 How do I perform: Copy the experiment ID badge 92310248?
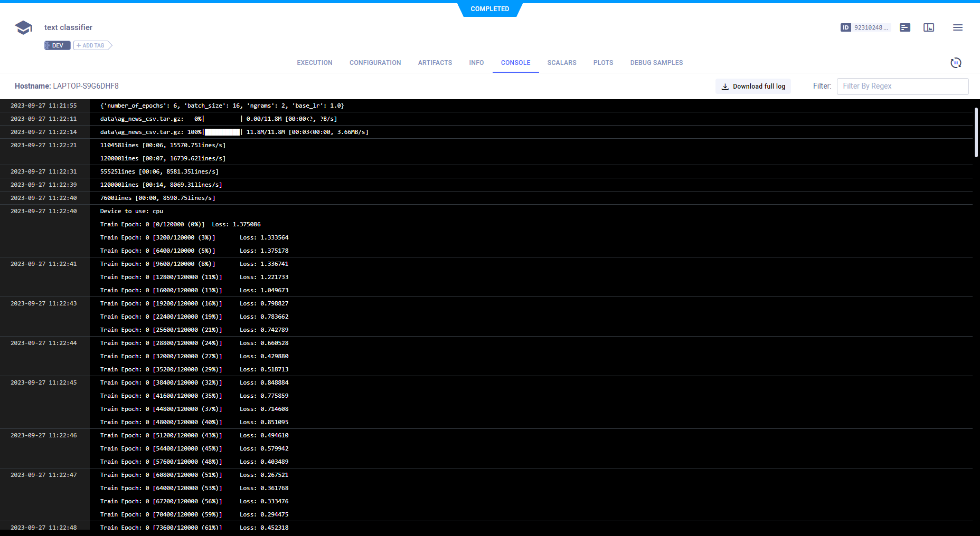[865, 27]
